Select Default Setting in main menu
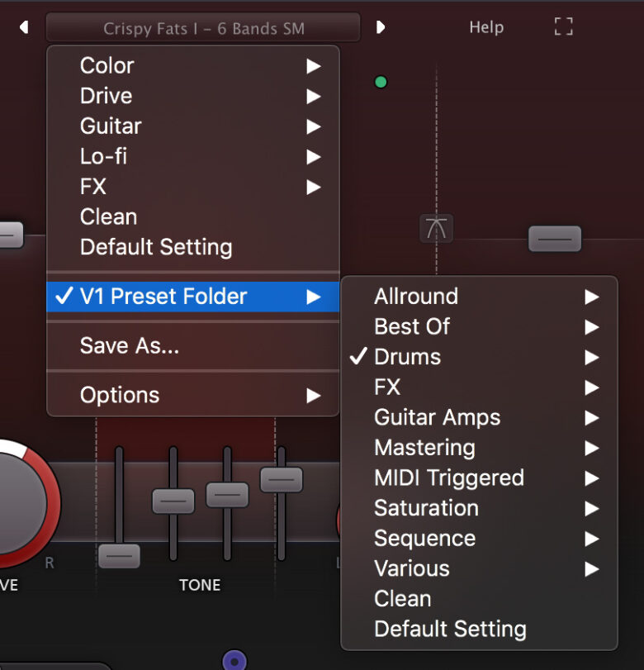Viewport: 644px width, 670px height. pos(193,247)
